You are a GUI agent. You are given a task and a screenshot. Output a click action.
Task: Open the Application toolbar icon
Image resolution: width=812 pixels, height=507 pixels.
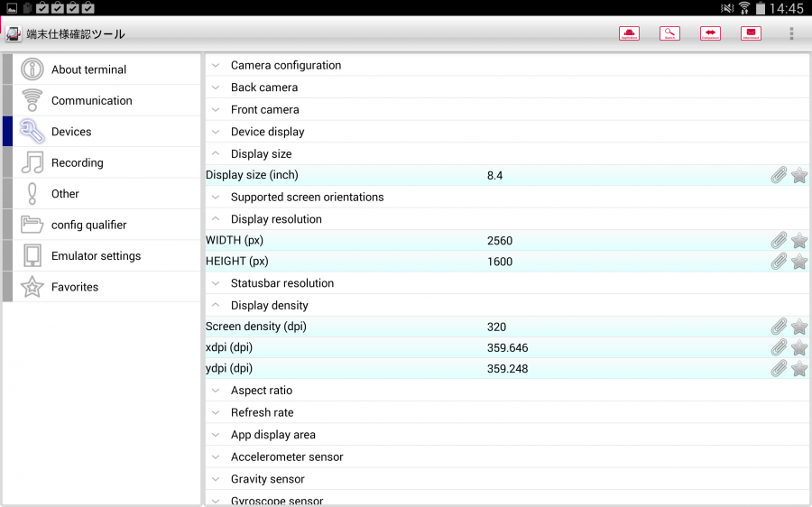(629, 33)
